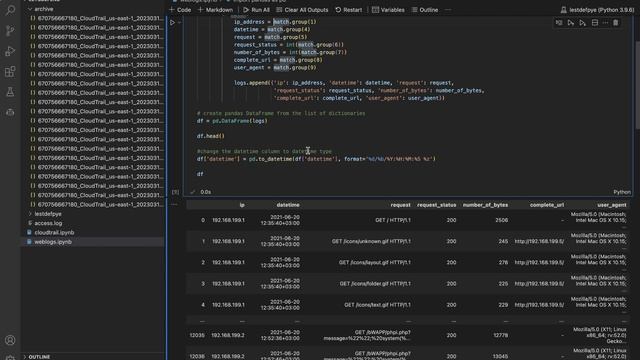
Task: Open the notebook Outline
Action: coord(425,10)
